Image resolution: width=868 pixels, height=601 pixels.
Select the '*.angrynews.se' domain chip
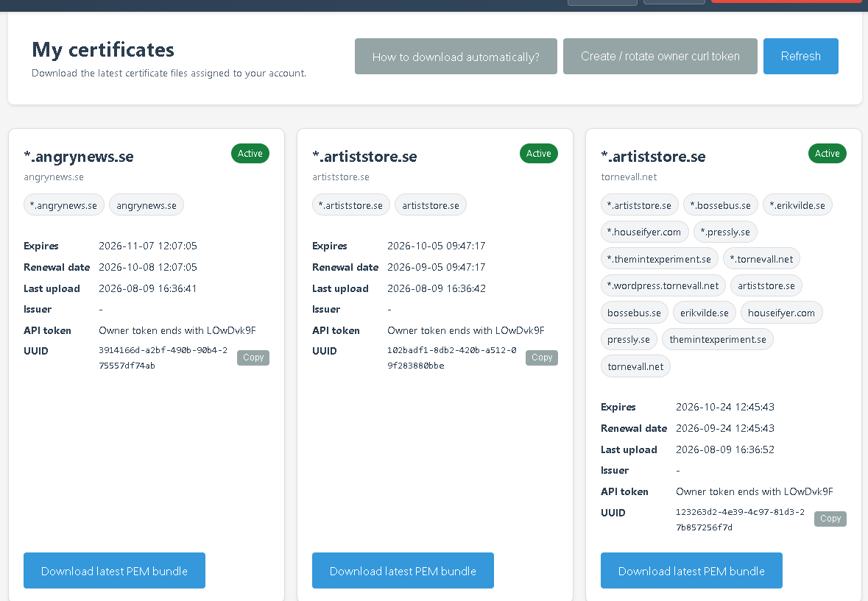[63, 205]
